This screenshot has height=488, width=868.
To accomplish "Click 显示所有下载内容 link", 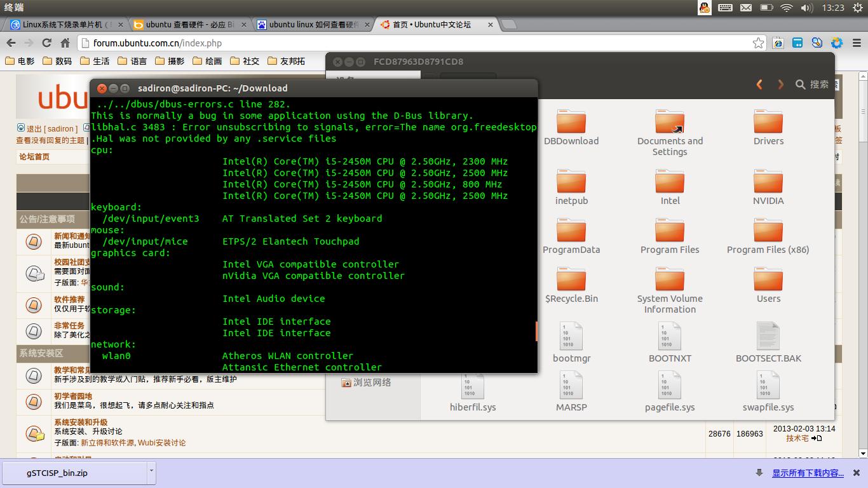I will (x=808, y=473).
